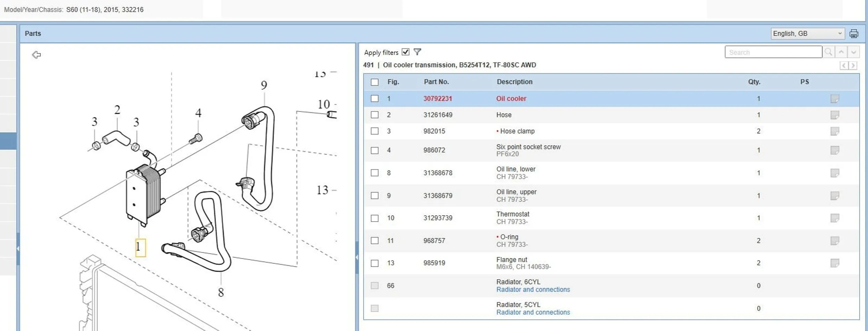Click inside the Search field
This screenshot has width=868, height=331.
pyautogui.click(x=773, y=52)
